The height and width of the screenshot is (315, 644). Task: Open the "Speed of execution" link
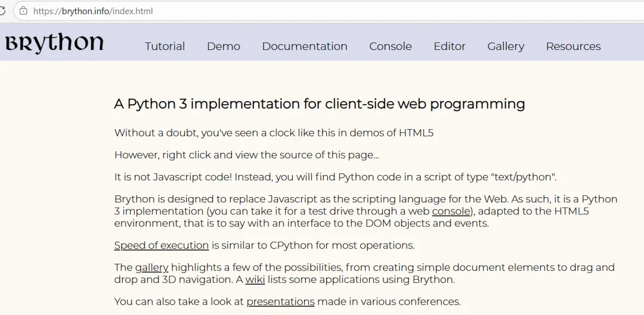[x=161, y=245]
